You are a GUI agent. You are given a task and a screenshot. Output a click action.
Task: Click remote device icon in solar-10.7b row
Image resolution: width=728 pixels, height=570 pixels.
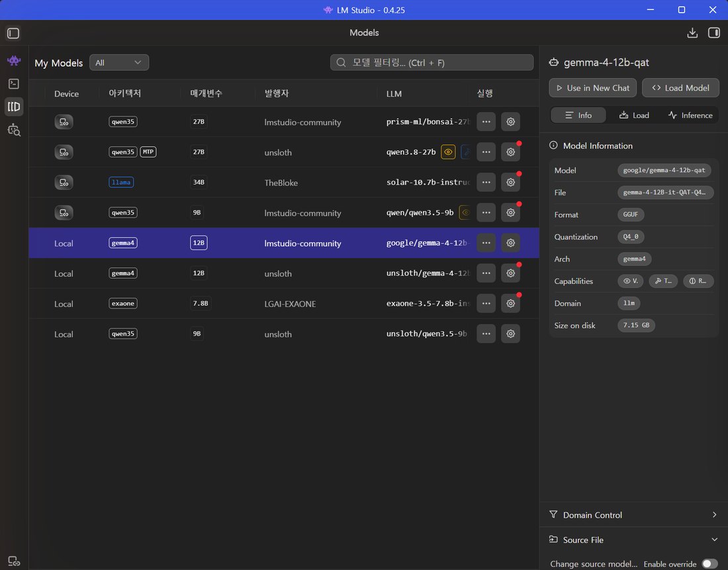point(64,182)
